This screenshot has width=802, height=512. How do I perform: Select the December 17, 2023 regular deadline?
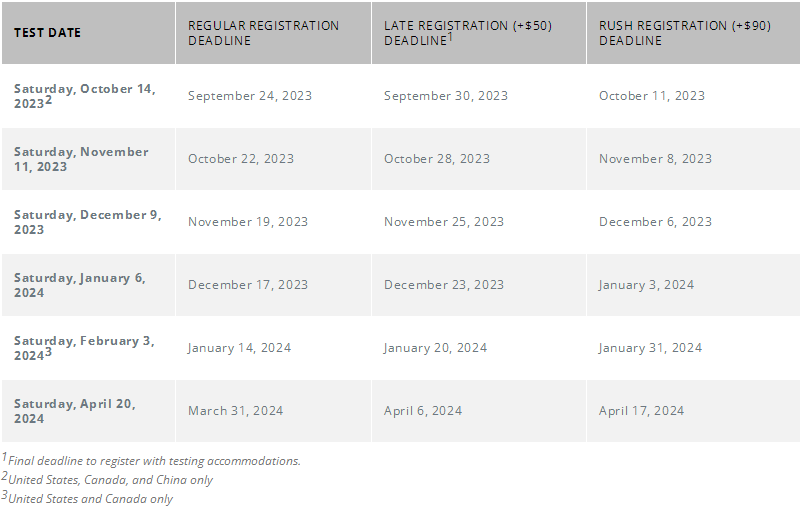click(x=248, y=284)
